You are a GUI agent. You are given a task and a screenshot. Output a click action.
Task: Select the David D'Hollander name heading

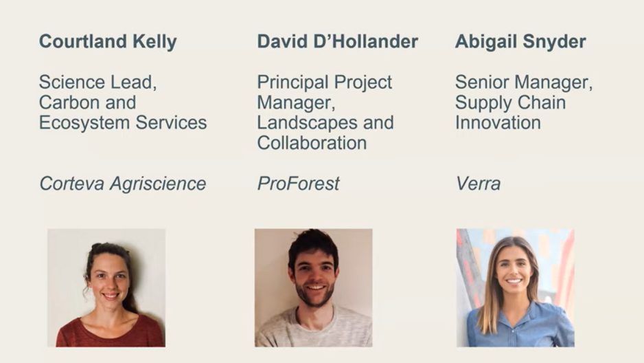(x=337, y=41)
